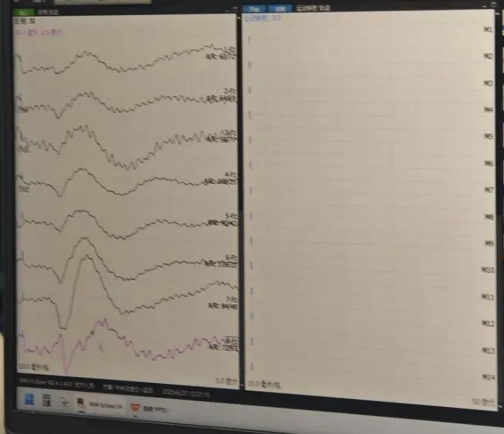Click the pink sensitivity text under the left panel header
Image resolution: width=504 pixels, height=434 pixels.
coord(38,32)
